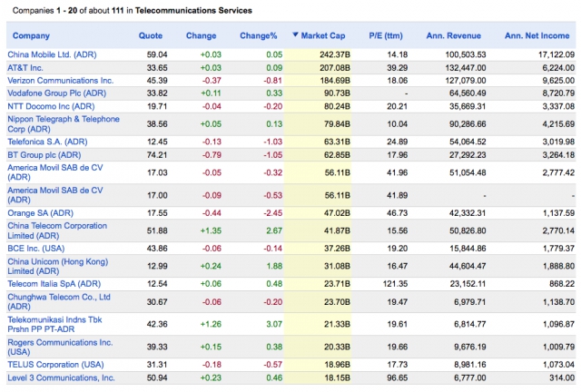Select BT Group quote 74.21
581x392 pixels.
(x=157, y=155)
